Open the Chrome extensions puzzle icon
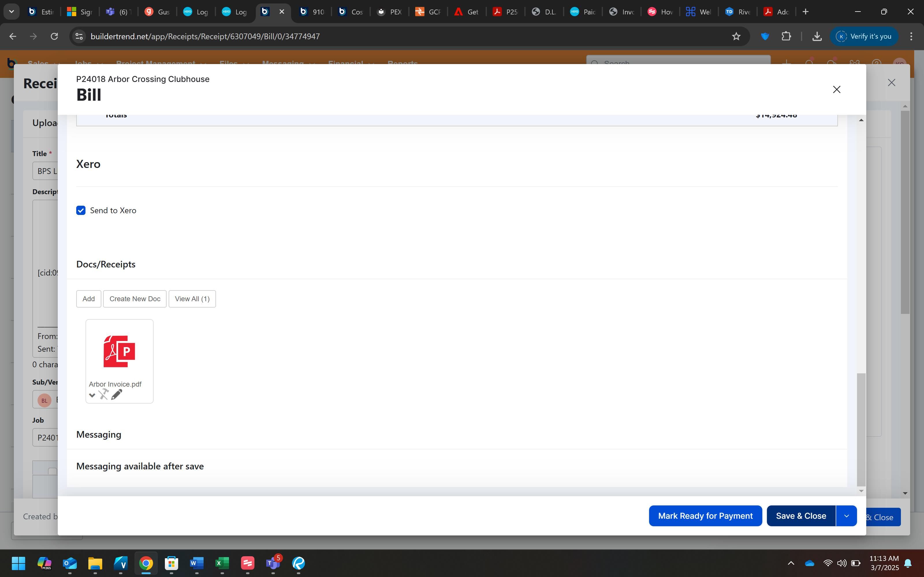The width and height of the screenshot is (924, 577). (786, 36)
